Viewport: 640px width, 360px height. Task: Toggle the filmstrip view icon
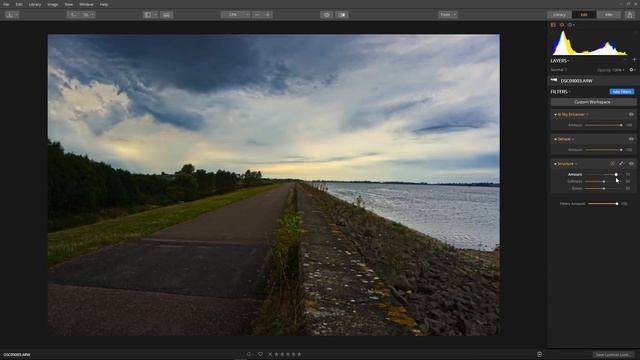tap(167, 15)
